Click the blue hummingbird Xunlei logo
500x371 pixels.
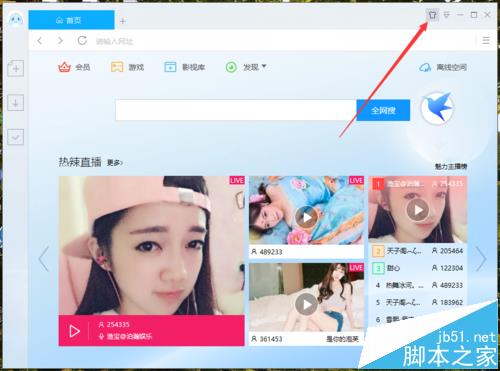437,108
